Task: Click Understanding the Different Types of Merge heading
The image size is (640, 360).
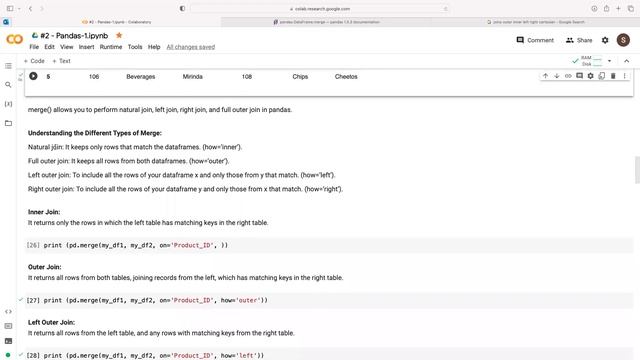Action: [95, 133]
